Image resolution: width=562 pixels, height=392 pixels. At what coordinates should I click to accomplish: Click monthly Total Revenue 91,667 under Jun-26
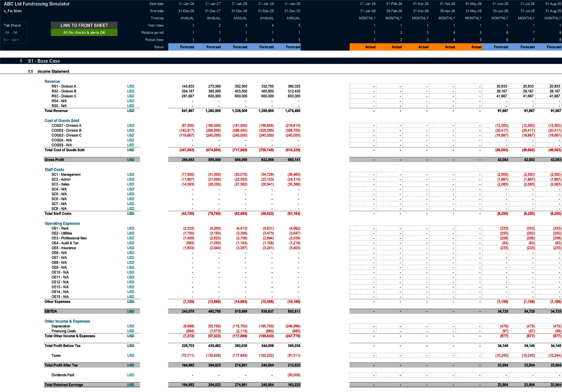click(503, 111)
